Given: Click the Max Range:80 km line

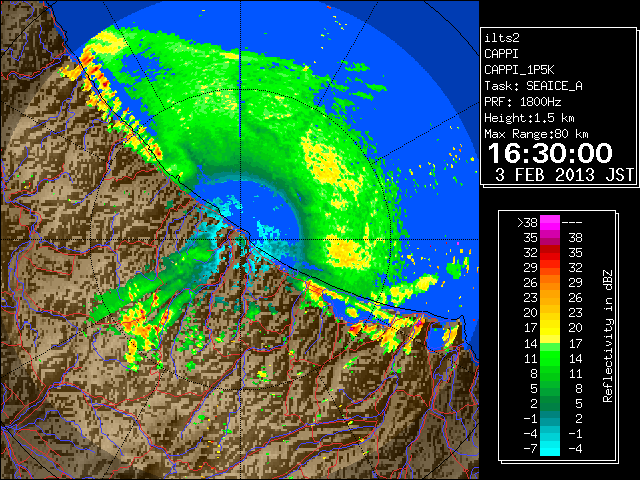Looking at the screenshot, I should [536, 134].
